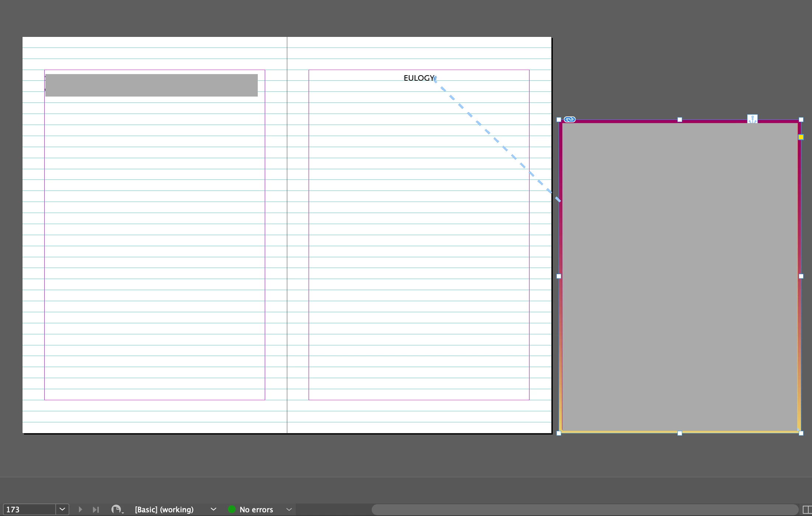Go to next page arrow
812x516 pixels.
click(x=80, y=509)
